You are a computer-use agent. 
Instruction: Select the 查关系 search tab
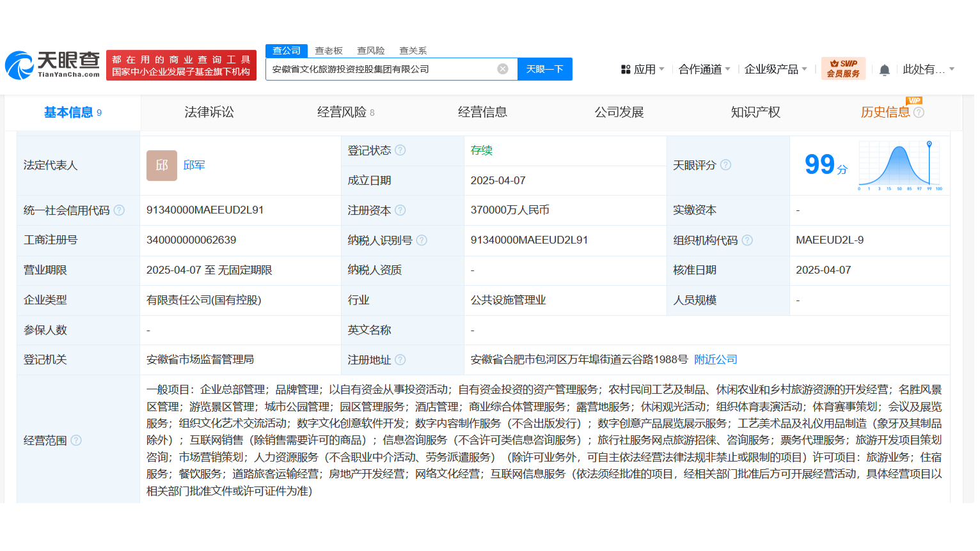click(413, 50)
